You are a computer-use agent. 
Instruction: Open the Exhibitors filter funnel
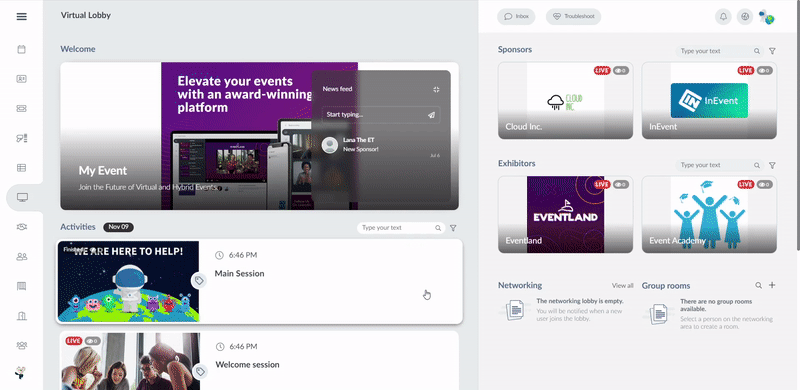[x=772, y=165]
